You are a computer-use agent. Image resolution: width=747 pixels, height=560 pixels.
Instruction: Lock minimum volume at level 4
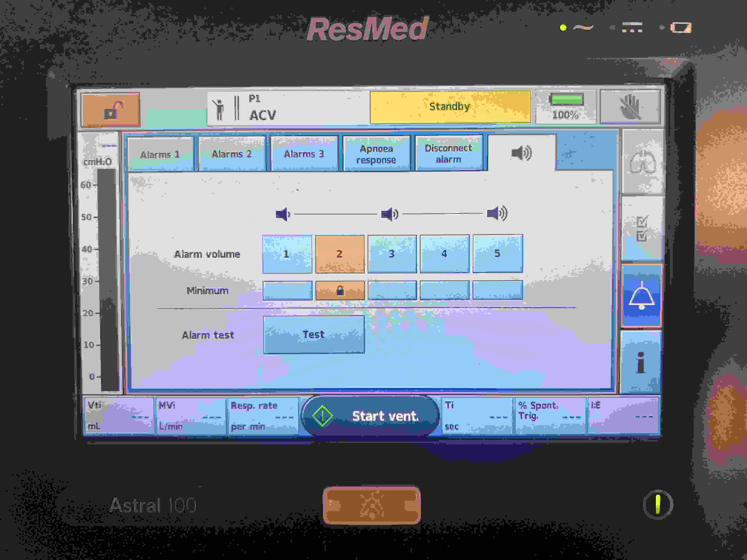tap(444, 290)
